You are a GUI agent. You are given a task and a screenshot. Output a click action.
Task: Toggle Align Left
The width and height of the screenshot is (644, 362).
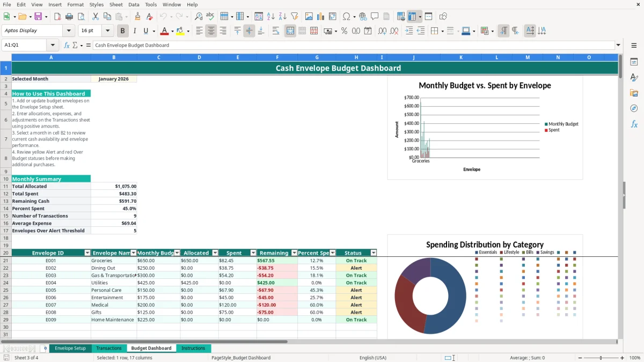pos(199,31)
